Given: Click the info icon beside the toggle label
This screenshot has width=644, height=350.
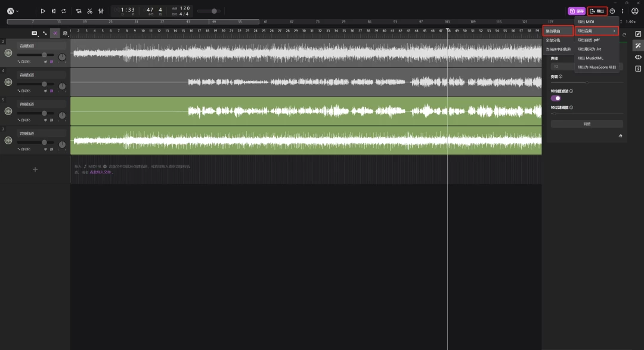Looking at the screenshot, I should (571, 91).
